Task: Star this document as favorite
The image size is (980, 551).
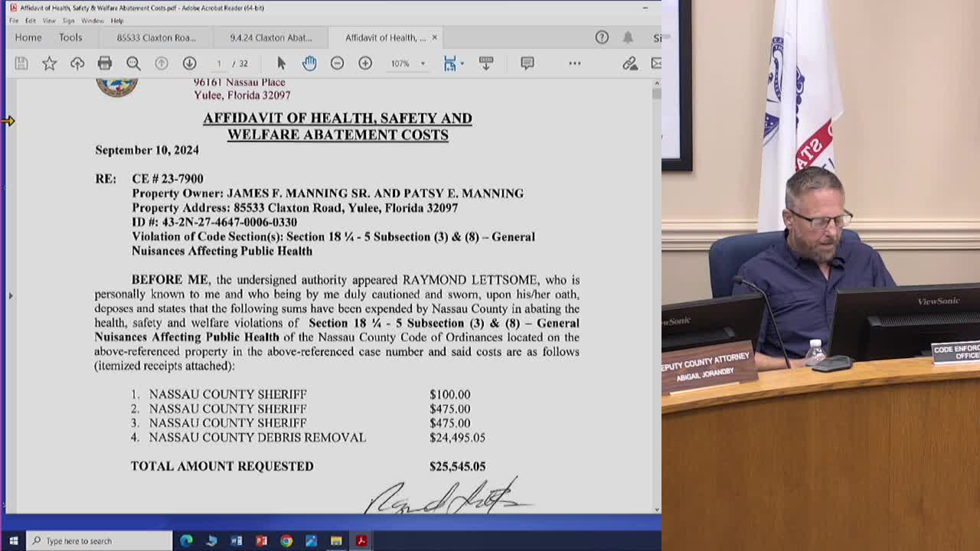Action: pyautogui.click(x=49, y=64)
